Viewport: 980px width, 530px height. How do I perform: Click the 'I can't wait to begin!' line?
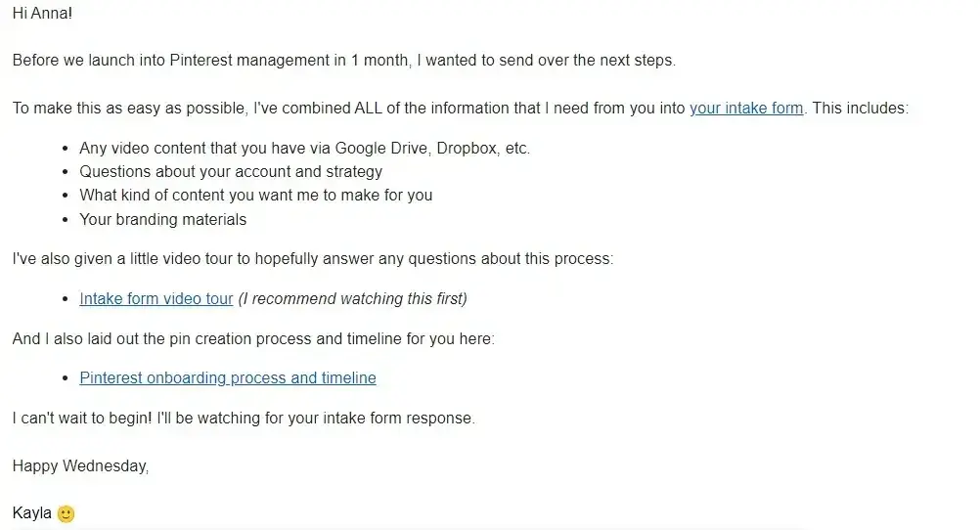(x=244, y=419)
